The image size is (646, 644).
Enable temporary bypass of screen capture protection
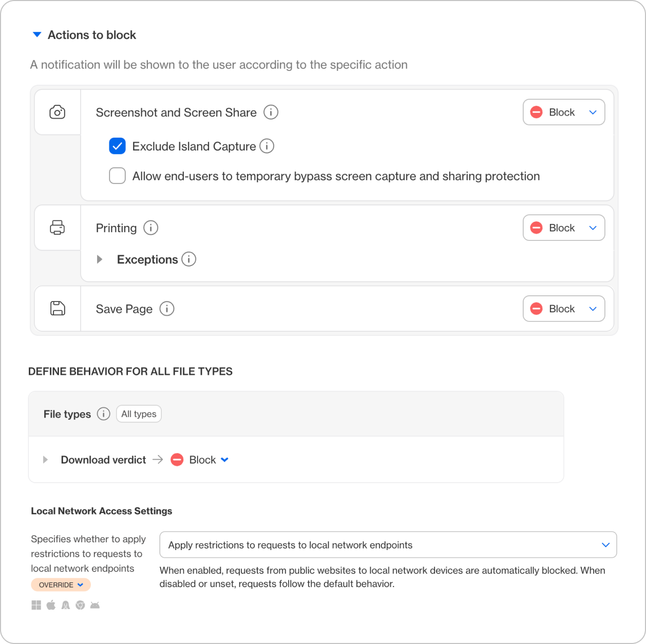(117, 176)
